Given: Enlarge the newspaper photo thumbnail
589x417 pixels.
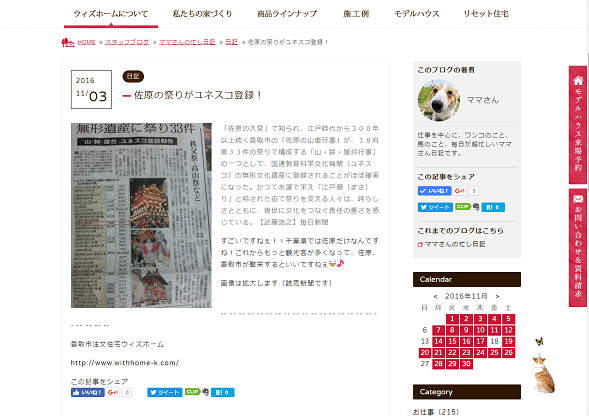Looking at the screenshot, I should tap(141, 215).
